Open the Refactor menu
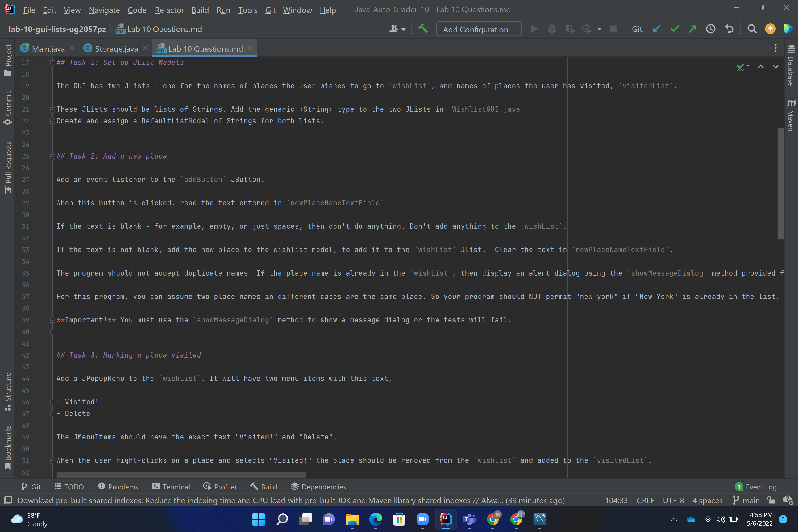This screenshot has height=532, width=798. coord(169,10)
